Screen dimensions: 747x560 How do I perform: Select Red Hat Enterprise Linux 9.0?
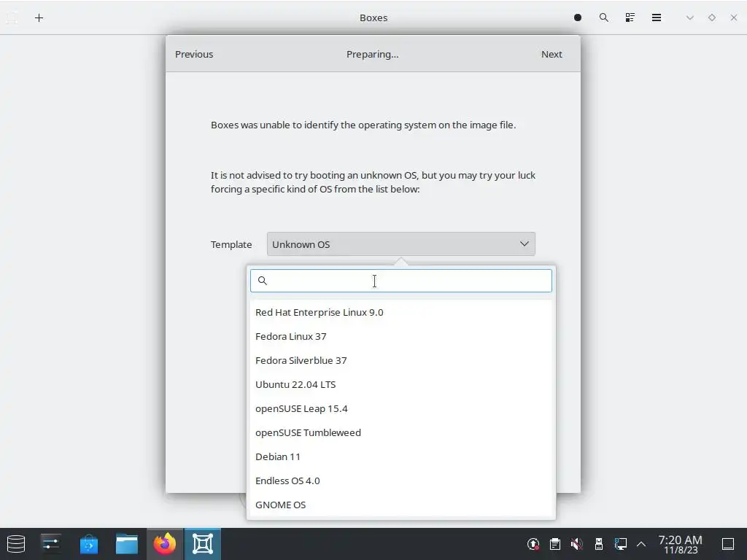point(400,312)
